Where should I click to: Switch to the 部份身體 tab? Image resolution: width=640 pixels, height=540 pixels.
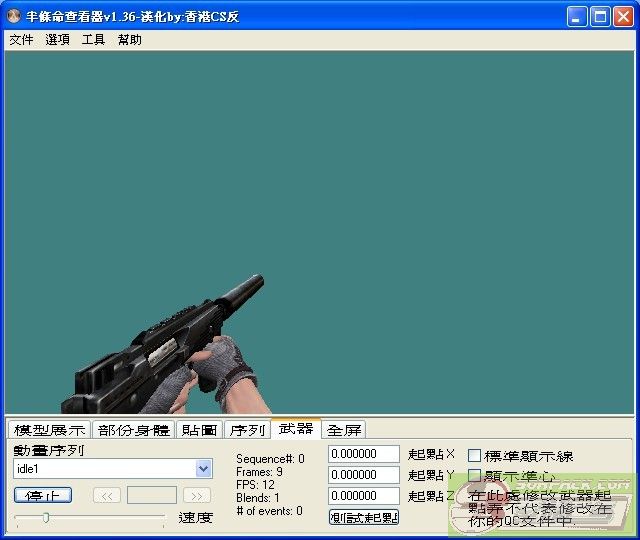pyautogui.click(x=133, y=430)
